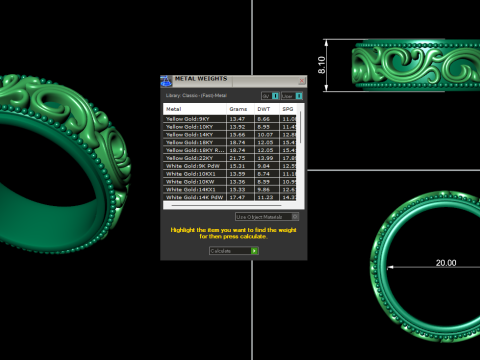Sort by the Grams column header
480x360 pixels.
tap(241, 109)
